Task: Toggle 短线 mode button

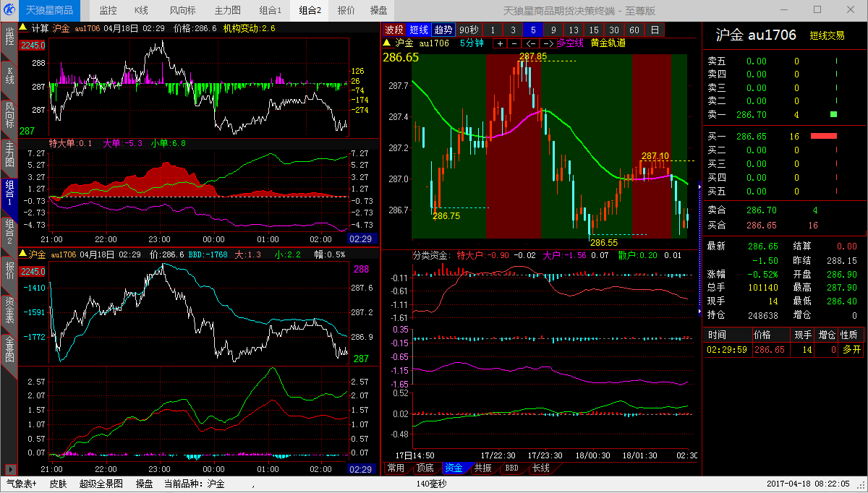Action: click(418, 30)
